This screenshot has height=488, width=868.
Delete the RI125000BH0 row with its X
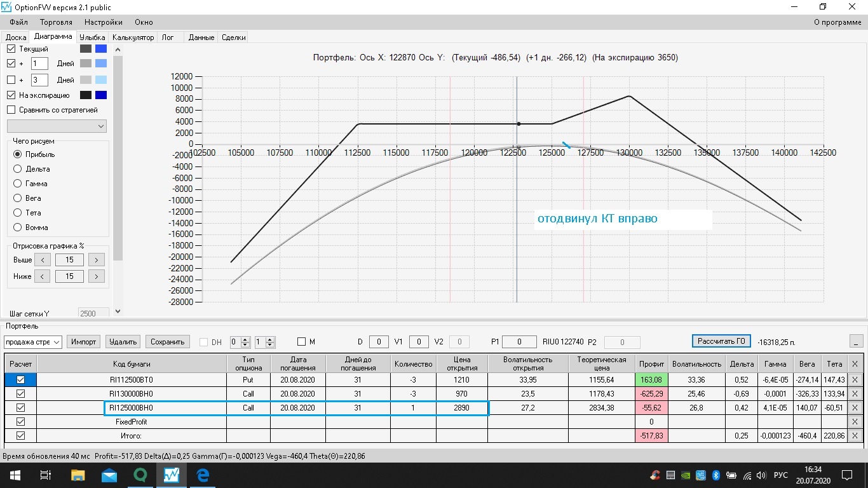pyautogui.click(x=855, y=408)
